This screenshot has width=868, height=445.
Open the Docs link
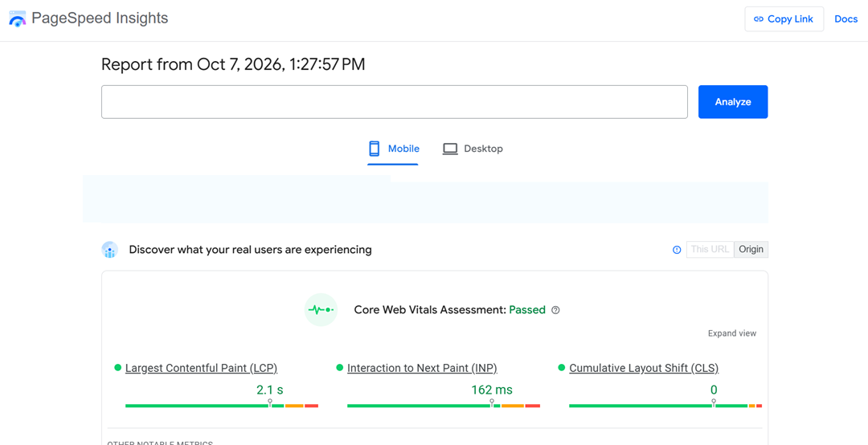click(845, 19)
